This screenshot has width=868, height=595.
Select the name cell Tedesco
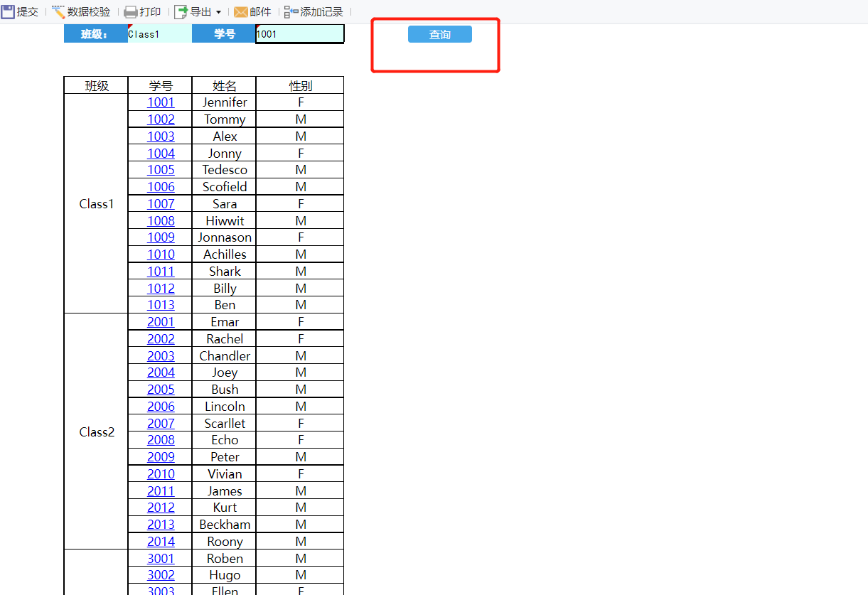(225, 170)
